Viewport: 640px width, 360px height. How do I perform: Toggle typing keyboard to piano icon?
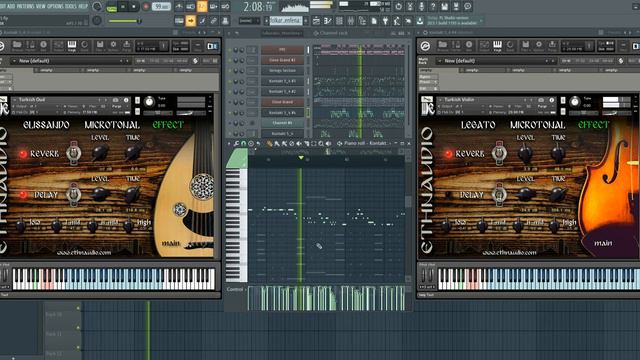(x=179, y=20)
